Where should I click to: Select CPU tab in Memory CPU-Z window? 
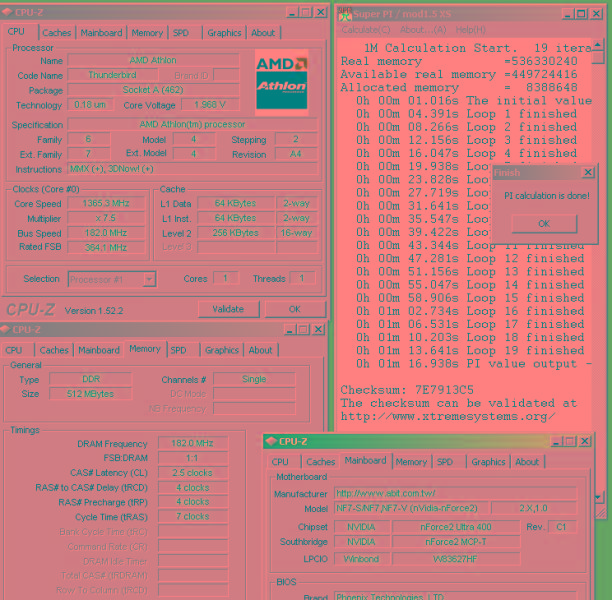(14, 350)
